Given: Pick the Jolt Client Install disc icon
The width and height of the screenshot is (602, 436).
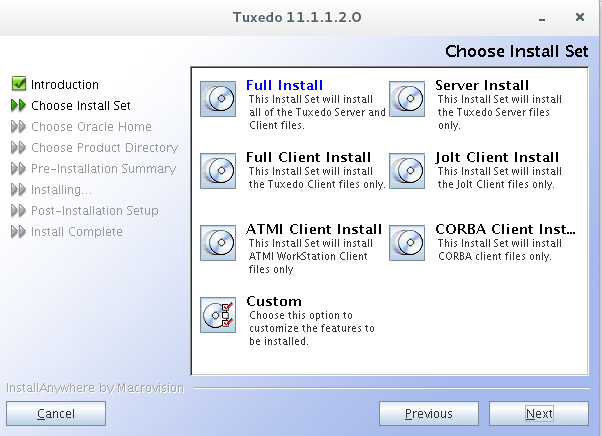Looking at the screenshot, I should [407, 171].
